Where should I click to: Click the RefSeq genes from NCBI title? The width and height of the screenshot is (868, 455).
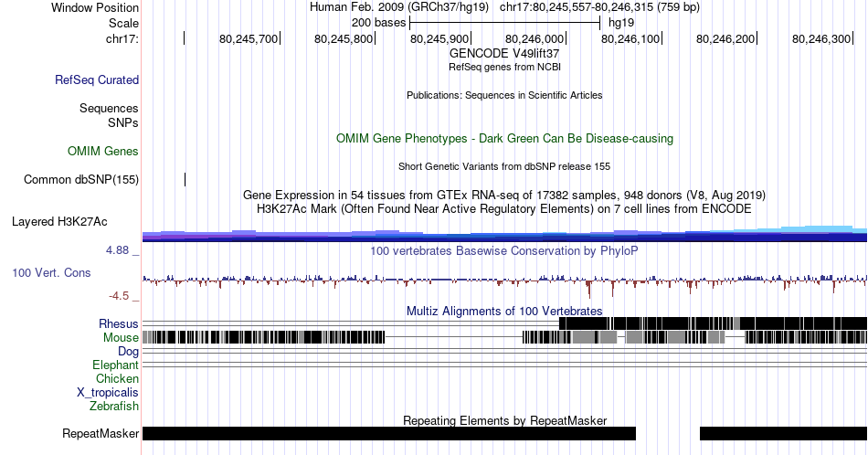[504, 67]
